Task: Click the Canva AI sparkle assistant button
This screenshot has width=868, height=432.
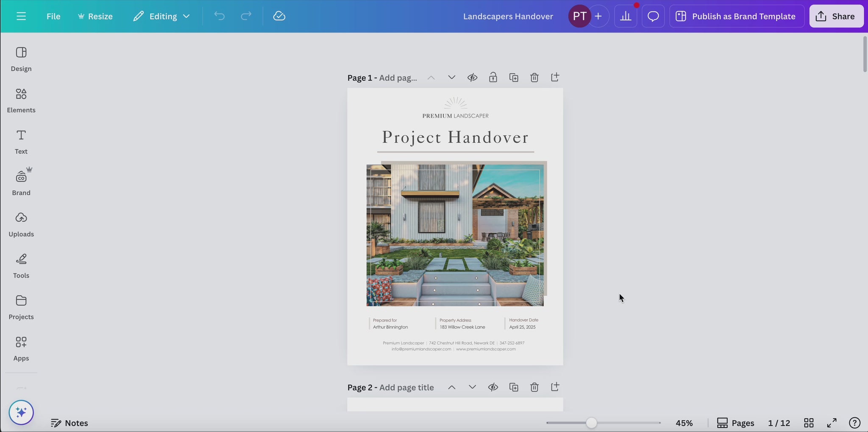Action: tap(21, 412)
